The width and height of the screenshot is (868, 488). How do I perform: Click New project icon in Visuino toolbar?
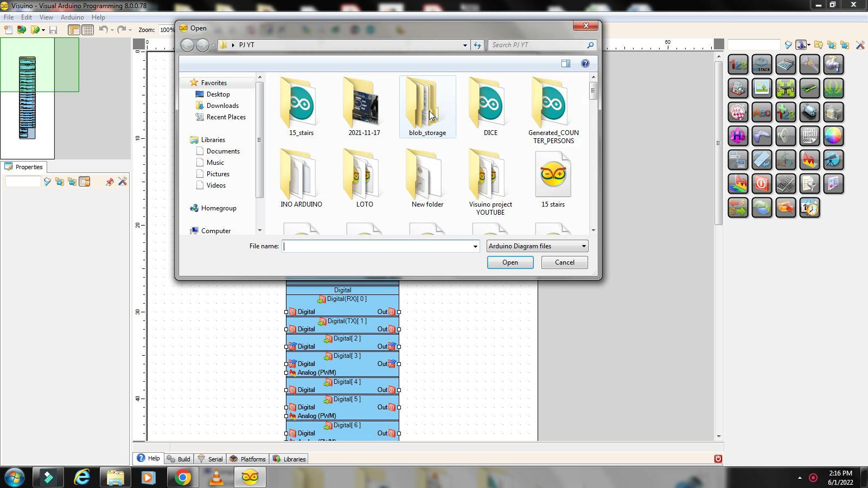[x=8, y=30]
